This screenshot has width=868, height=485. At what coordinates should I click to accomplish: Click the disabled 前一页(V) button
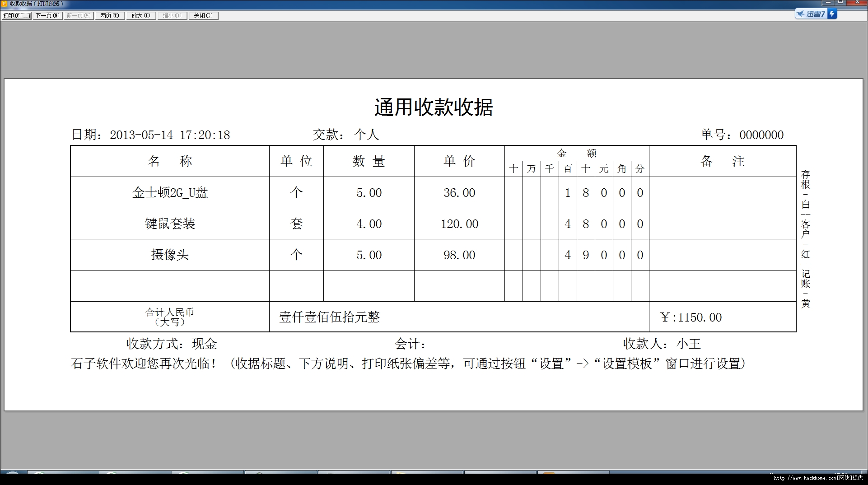coord(79,15)
